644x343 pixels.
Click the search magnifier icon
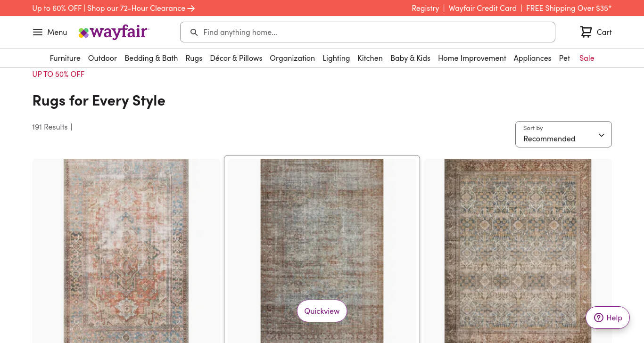[x=194, y=32]
